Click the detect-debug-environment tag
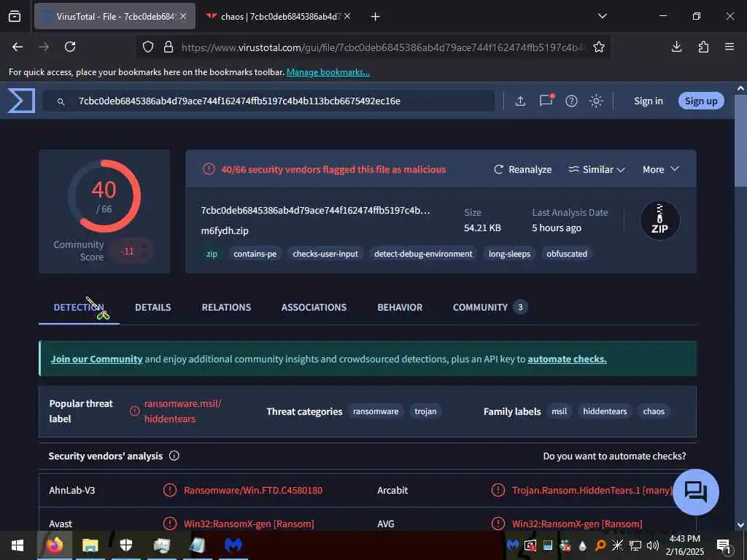The width and height of the screenshot is (747, 560). click(x=423, y=254)
